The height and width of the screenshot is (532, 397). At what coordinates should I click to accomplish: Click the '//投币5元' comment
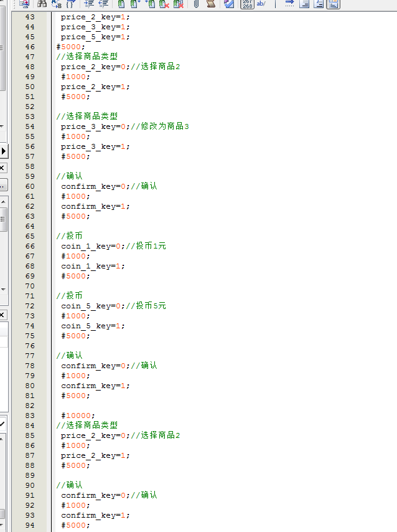click(x=146, y=306)
